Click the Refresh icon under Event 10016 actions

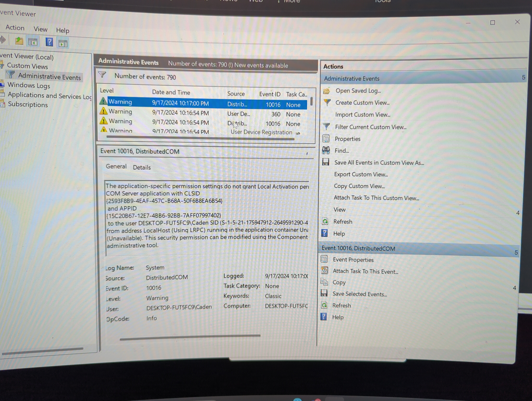coord(324,305)
